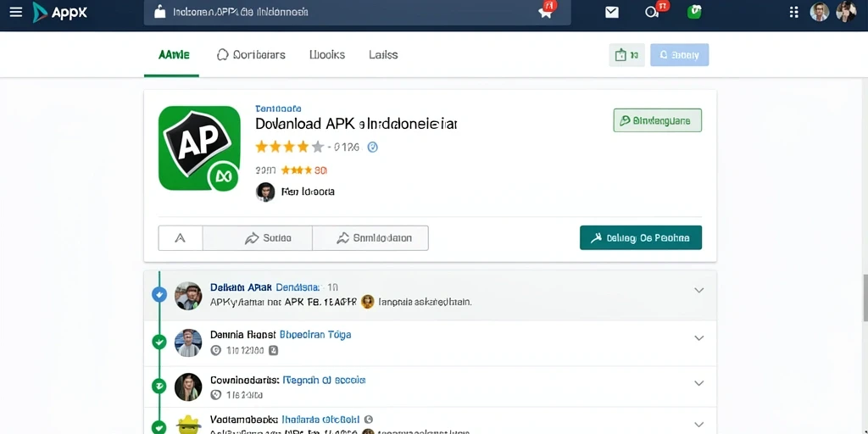Open avatar in Dalkam APak row
Screen dimensions: 868x434
tap(188, 296)
